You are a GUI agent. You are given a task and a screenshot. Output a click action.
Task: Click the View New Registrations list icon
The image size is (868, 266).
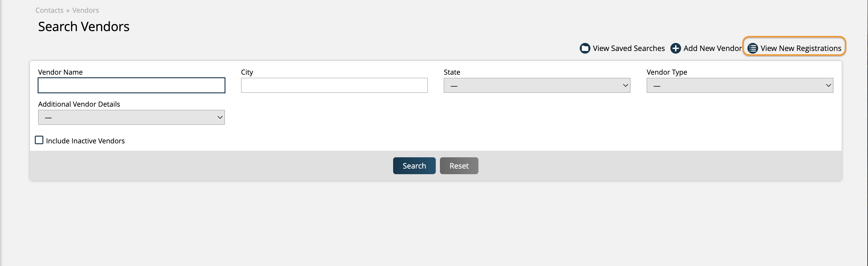[752, 48]
